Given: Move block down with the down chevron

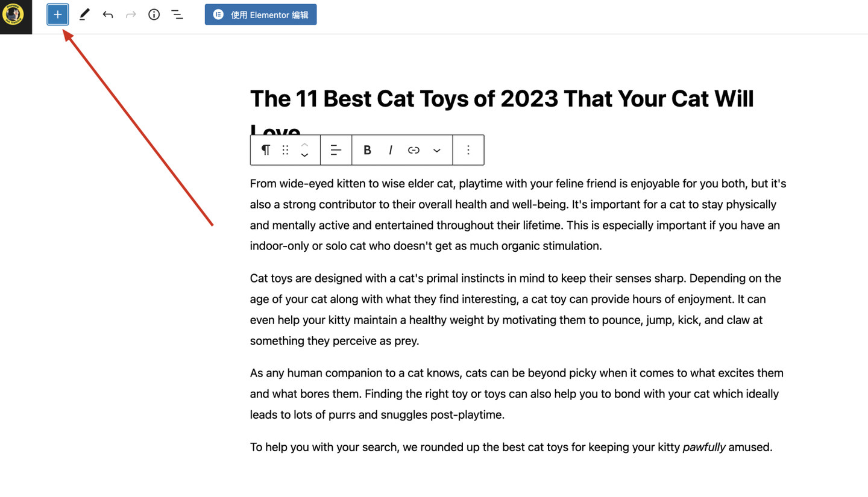Looking at the screenshot, I should tap(305, 155).
